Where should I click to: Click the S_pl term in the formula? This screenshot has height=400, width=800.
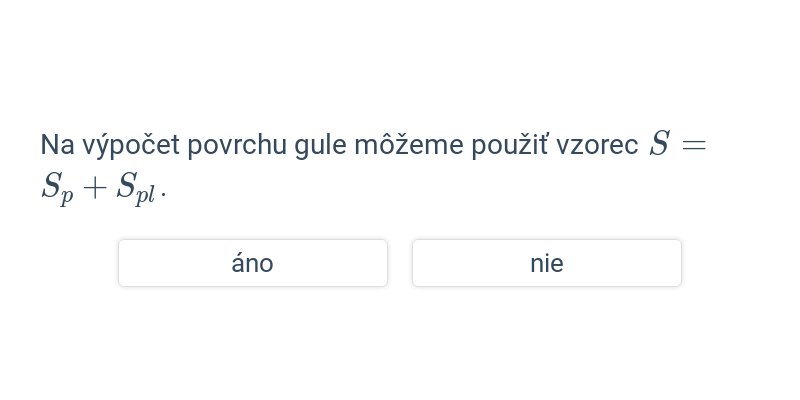136,190
